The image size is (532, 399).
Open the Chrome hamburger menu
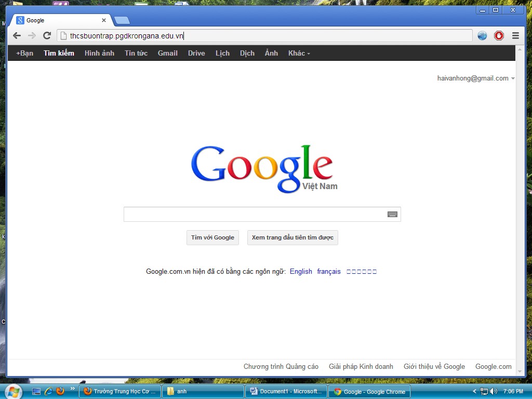coord(515,35)
